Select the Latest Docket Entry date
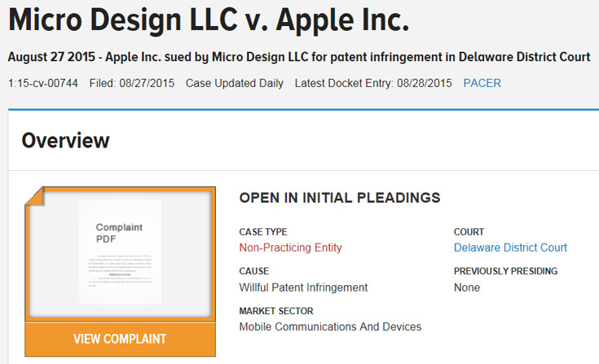Image resolution: width=599 pixels, height=364 pixels. (373, 83)
